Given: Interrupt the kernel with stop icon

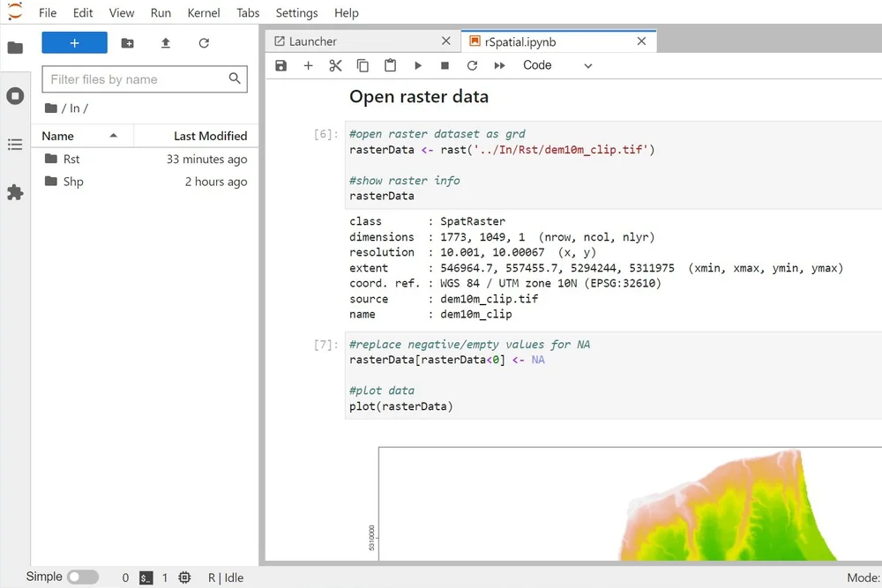Looking at the screenshot, I should pyautogui.click(x=445, y=65).
